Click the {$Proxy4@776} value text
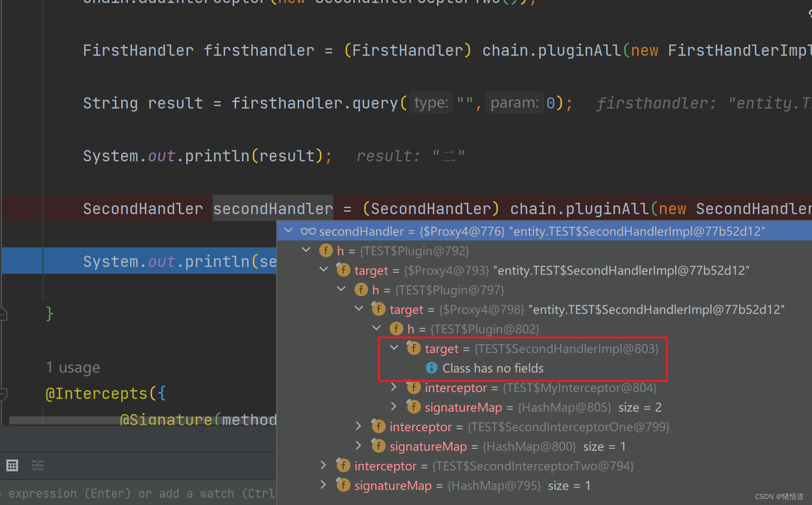Viewport: 812px width, 505px height. tap(462, 231)
